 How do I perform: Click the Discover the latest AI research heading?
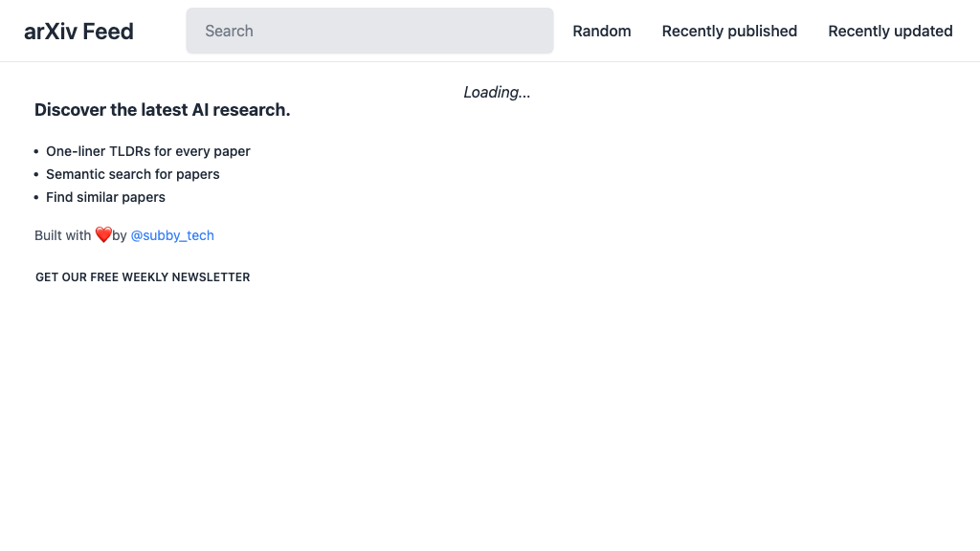click(x=162, y=109)
